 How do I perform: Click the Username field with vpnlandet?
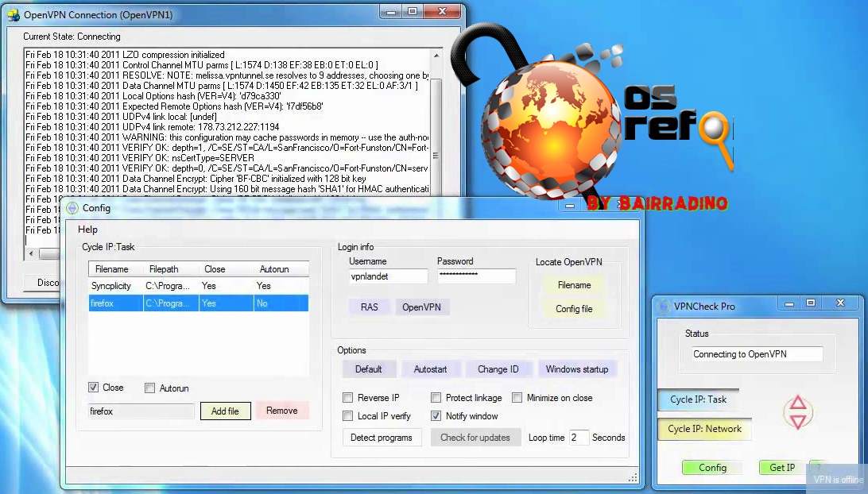388,276
